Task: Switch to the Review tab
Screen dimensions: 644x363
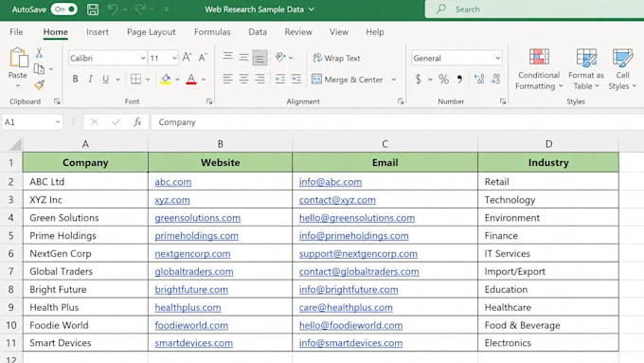Action: (298, 31)
